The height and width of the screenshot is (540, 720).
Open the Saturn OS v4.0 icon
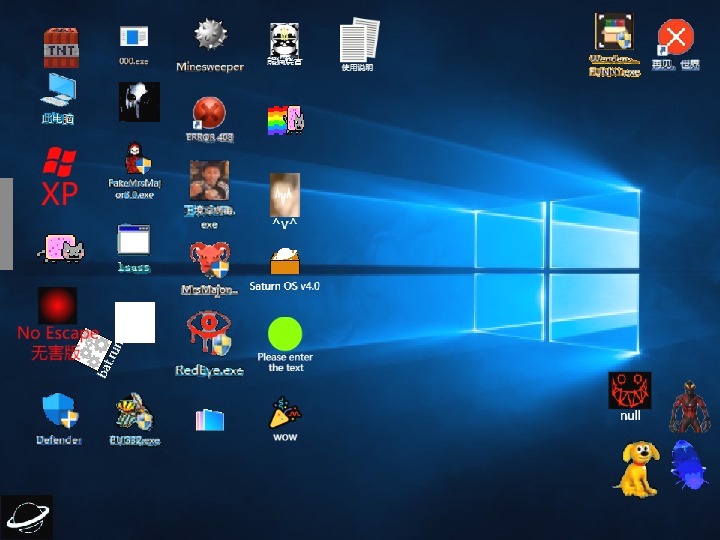coord(285,260)
